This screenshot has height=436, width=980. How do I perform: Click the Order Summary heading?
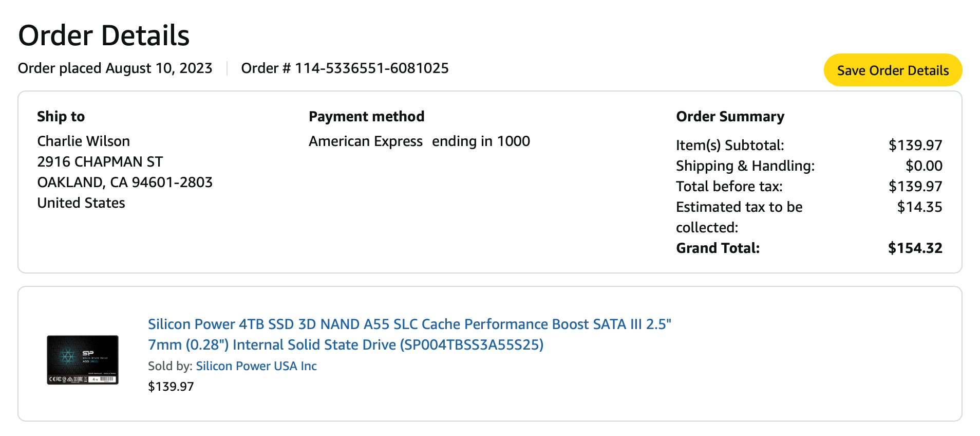(730, 117)
